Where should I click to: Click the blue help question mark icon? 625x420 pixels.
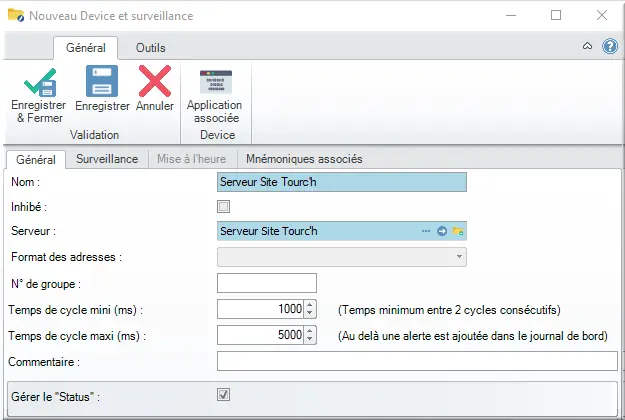610,46
